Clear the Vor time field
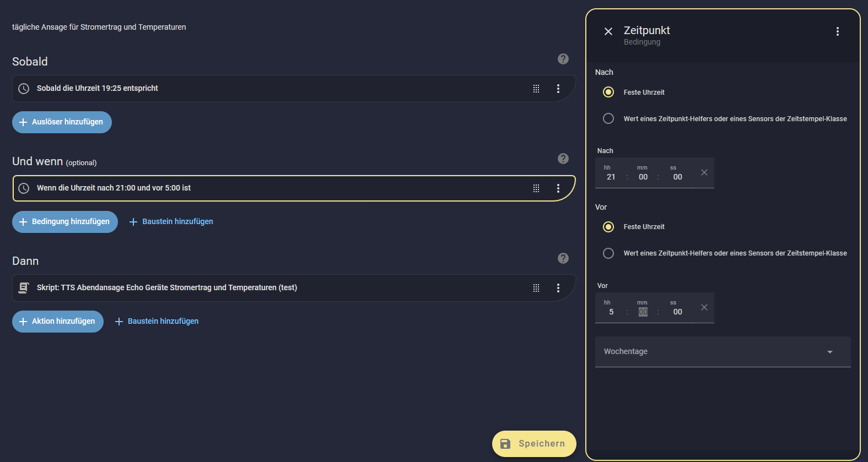The height and width of the screenshot is (462, 868). 704,307
